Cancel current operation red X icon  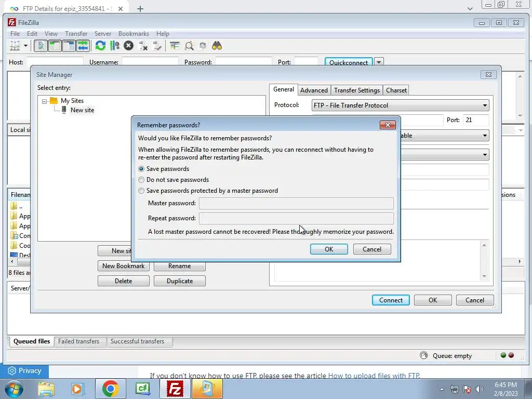[129, 46]
